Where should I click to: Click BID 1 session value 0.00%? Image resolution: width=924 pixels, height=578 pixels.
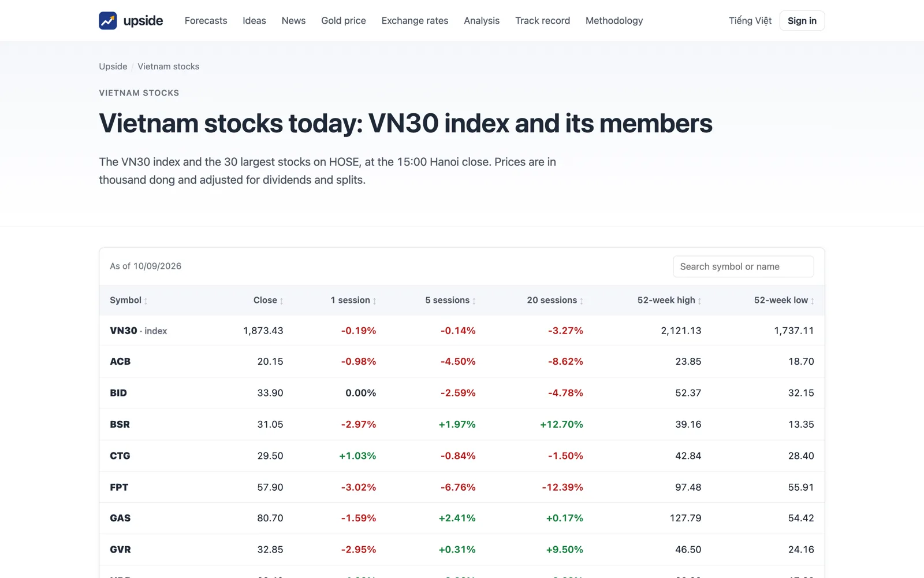click(x=361, y=393)
